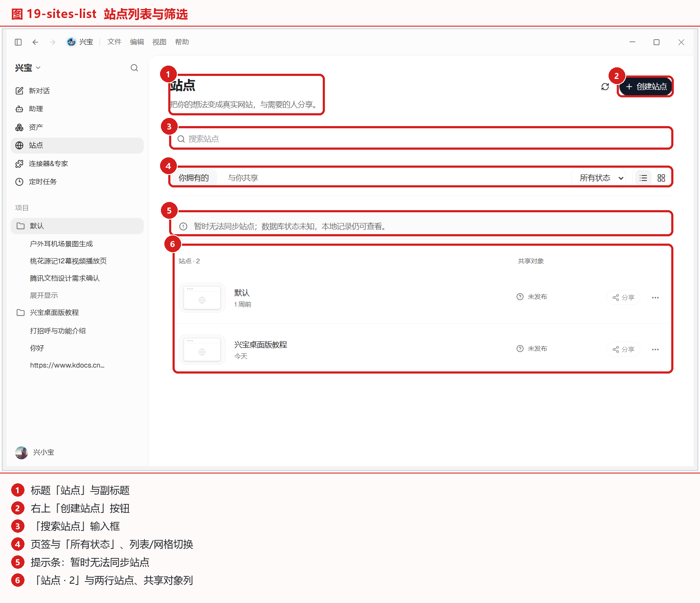
Task: Switch to list view layout
Action: [643, 178]
